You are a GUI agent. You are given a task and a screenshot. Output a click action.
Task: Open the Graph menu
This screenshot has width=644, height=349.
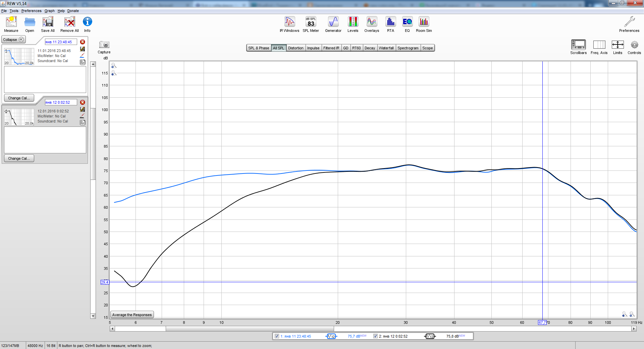tap(50, 11)
